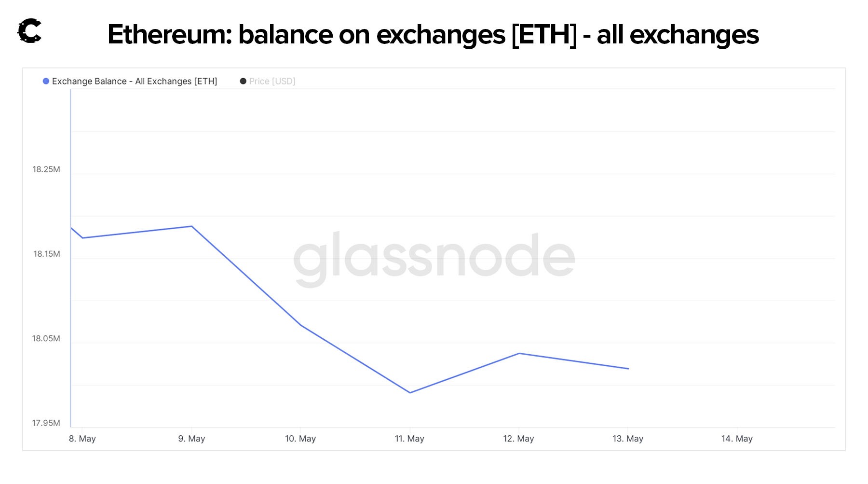Click the chart title text

point(433,35)
